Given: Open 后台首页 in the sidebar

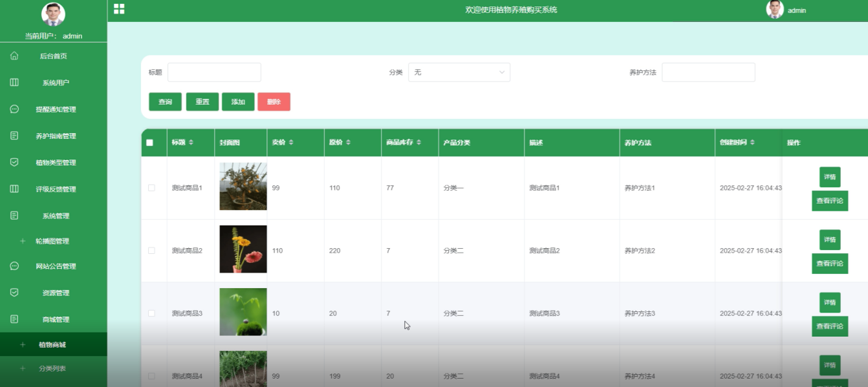Looking at the screenshot, I should click(54, 56).
